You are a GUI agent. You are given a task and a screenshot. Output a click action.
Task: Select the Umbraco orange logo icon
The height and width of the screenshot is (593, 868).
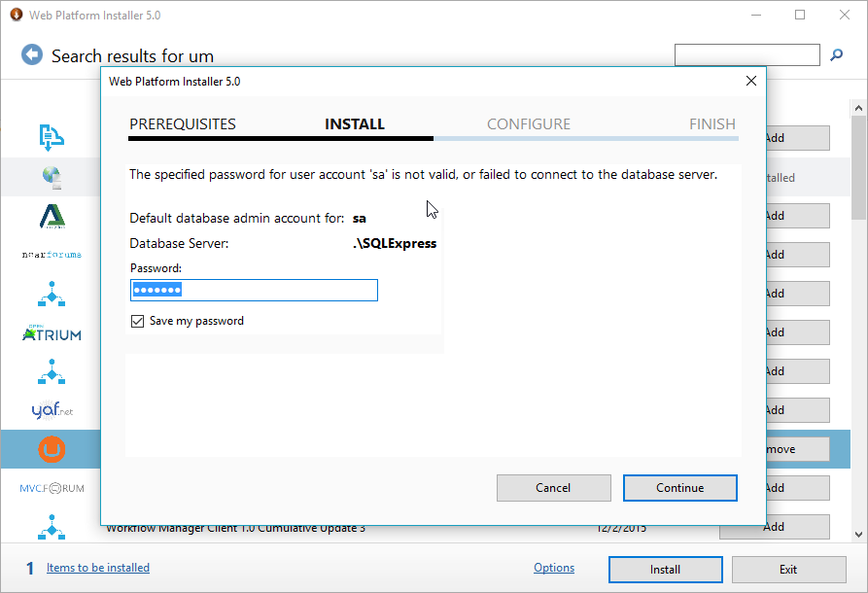pos(52,449)
